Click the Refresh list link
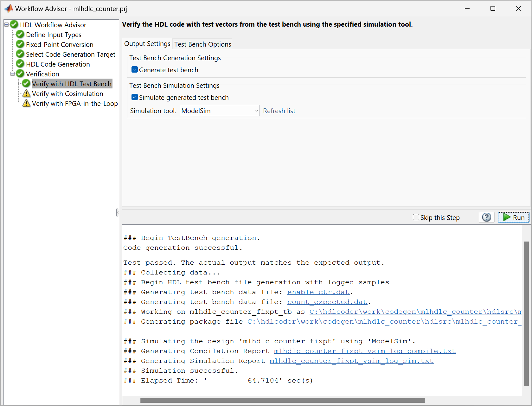Image resolution: width=532 pixels, height=406 pixels. tap(279, 111)
